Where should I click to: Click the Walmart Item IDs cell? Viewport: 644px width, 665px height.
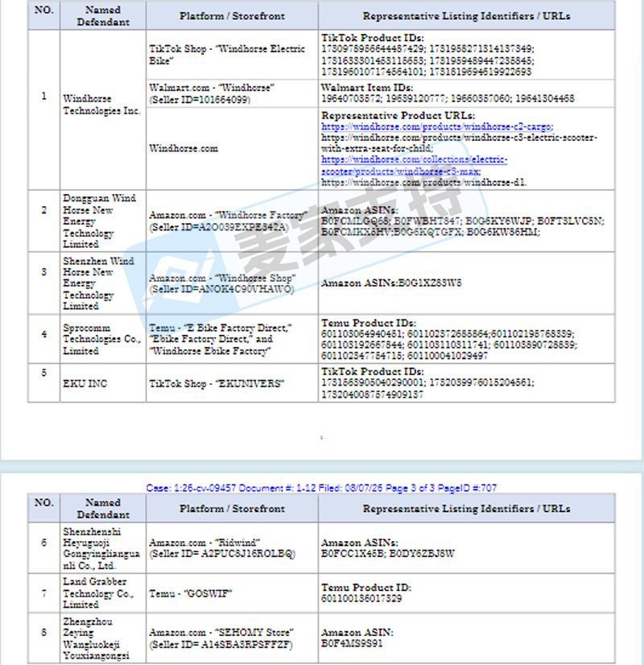[466, 93]
